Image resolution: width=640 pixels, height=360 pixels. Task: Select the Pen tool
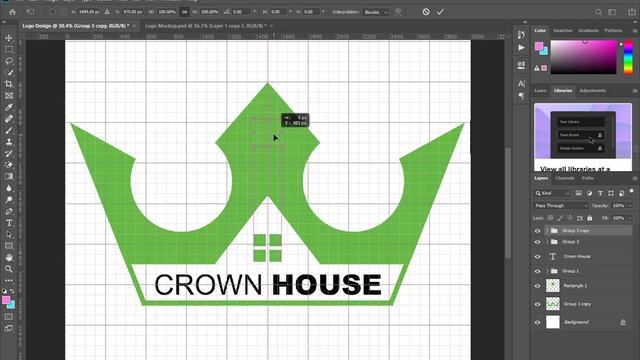[9, 211]
